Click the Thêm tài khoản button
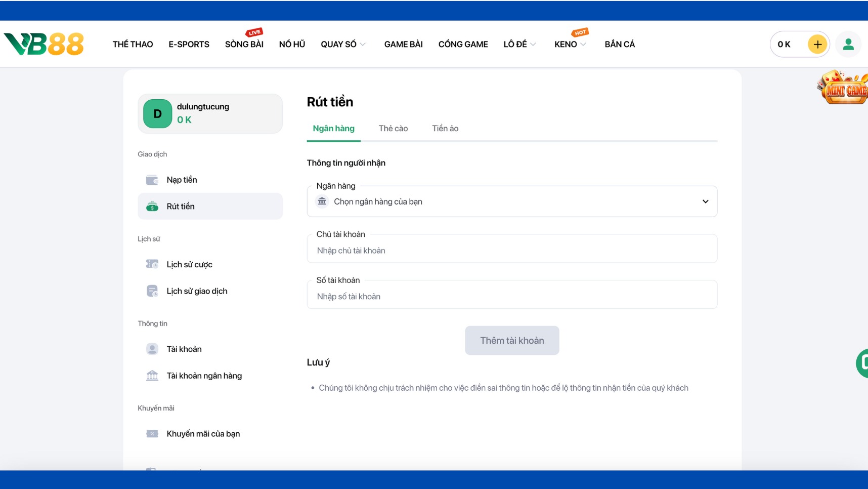The height and width of the screenshot is (489, 868). tap(512, 341)
